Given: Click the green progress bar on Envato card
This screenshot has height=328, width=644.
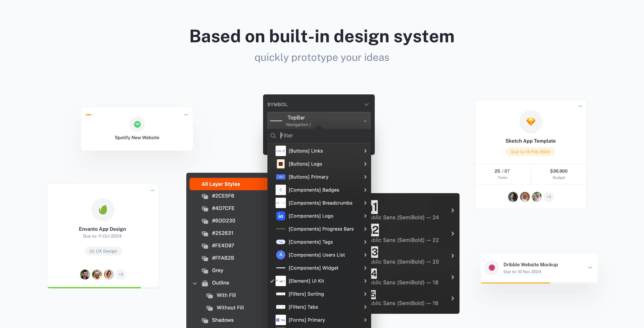Looking at the screenshot, I should click(94, 287).
